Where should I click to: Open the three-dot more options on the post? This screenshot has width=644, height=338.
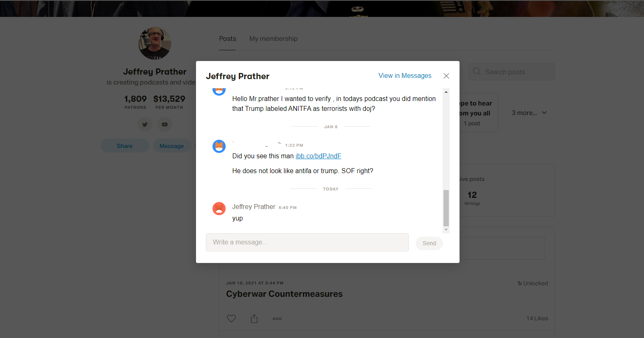click(x=277, y=319)
